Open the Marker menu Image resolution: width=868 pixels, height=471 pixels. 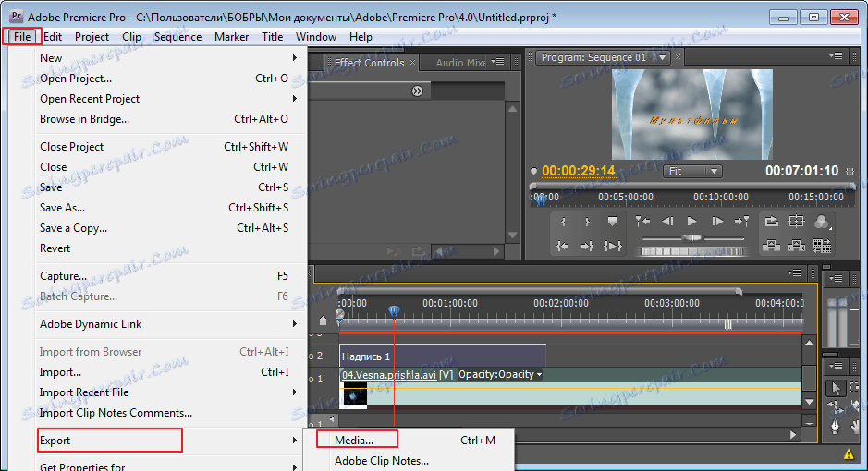(231, 37)
